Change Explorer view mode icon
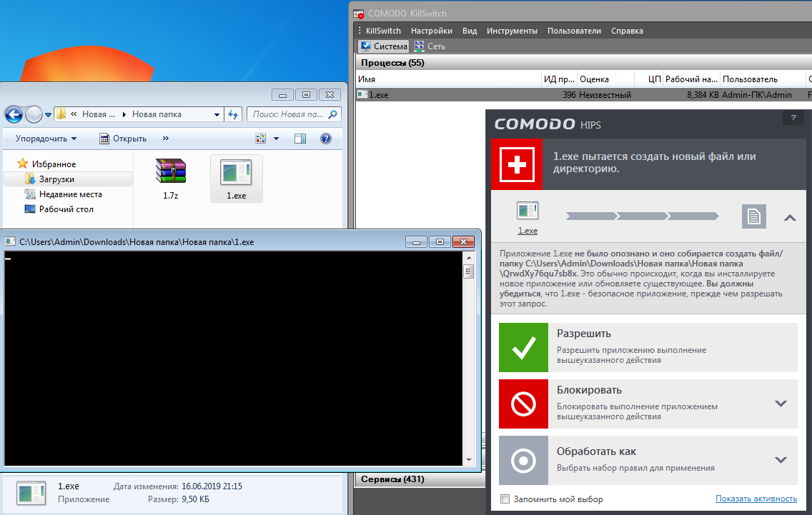Image resolution: width=812 pixels, height=515 pixels. coord(260,138)
